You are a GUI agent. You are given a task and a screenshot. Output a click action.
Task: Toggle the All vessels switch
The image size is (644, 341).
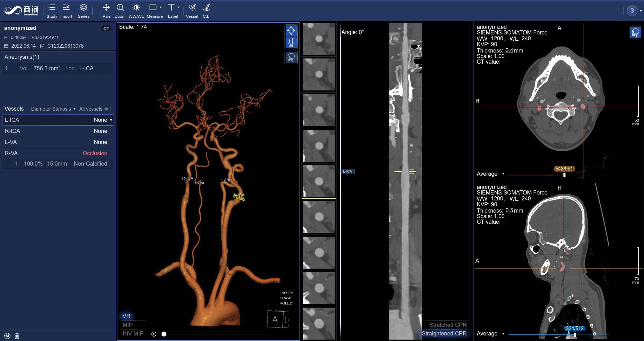(x=108, y=109)
